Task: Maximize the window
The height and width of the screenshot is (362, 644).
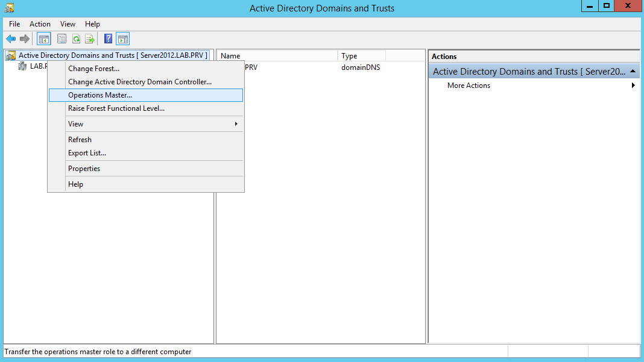Action: pos(606,6)
